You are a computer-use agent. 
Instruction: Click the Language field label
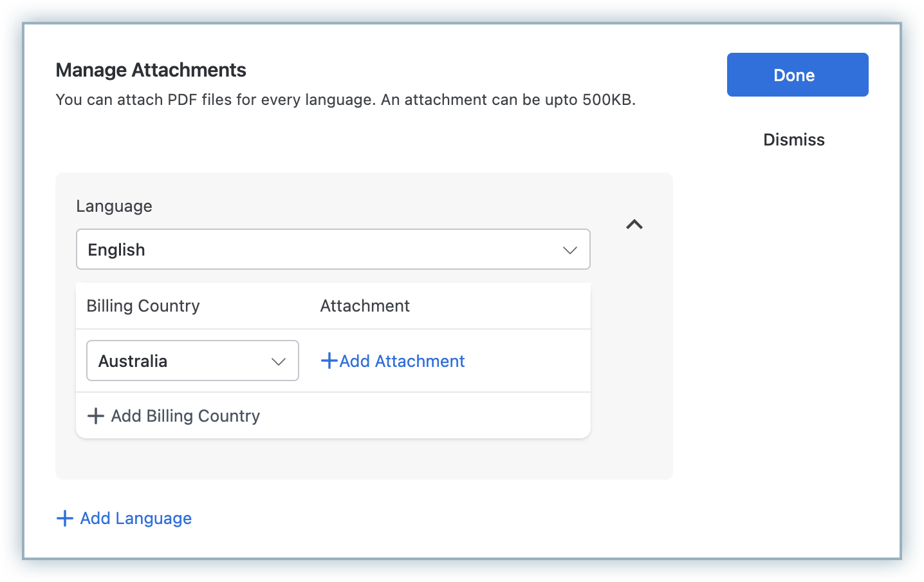coord(114,206)
